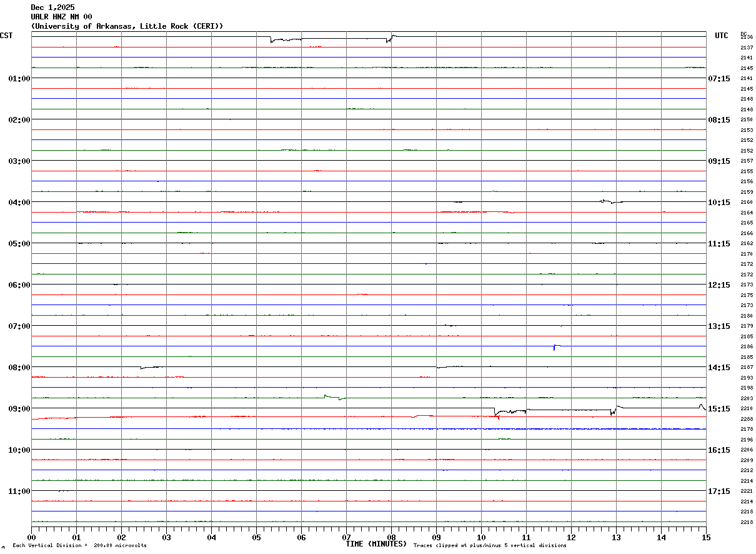Select the 09:00 CST time label
The image size is (756, 554).
[19, 408]
